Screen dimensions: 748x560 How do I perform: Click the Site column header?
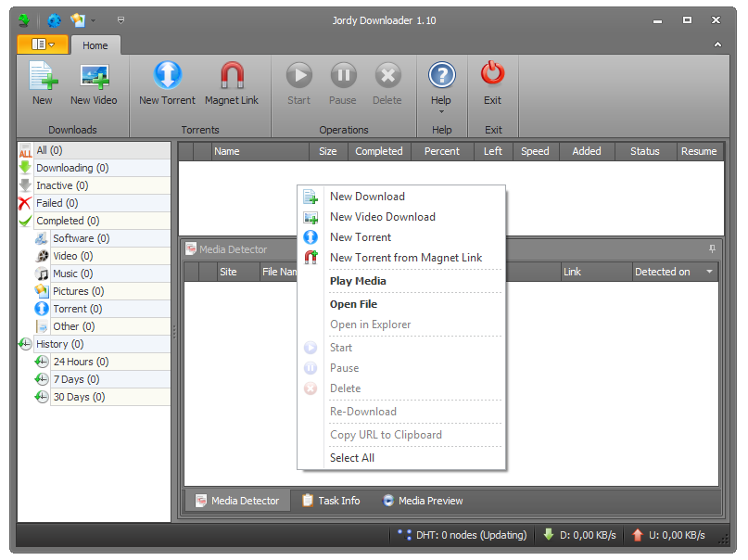(237, 272)
